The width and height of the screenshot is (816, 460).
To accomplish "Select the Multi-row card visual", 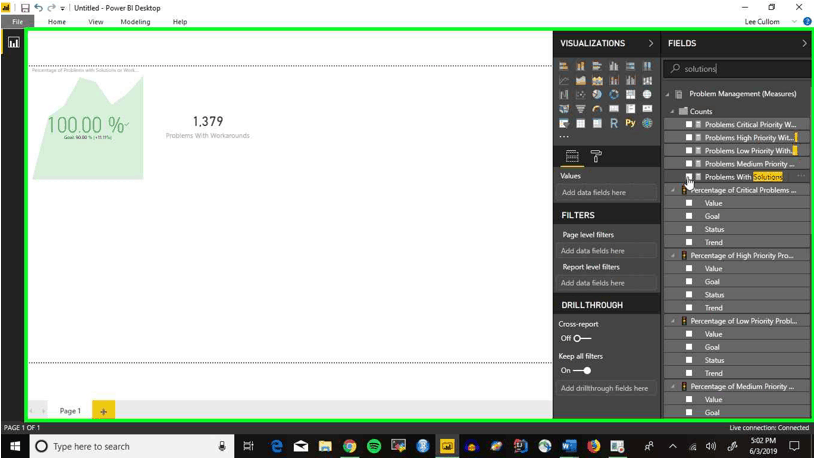I will (x=630, y=109).
